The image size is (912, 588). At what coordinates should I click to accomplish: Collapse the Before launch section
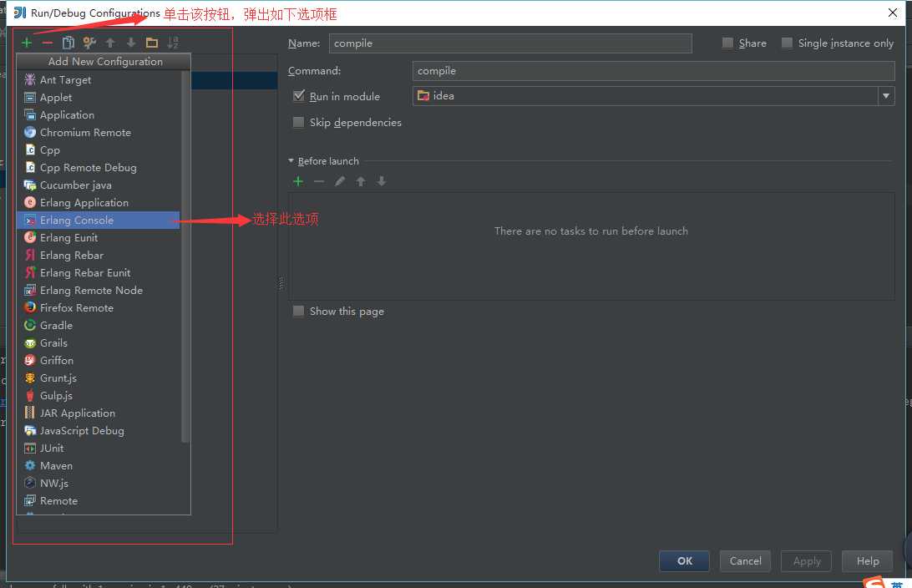coord(291,160)
